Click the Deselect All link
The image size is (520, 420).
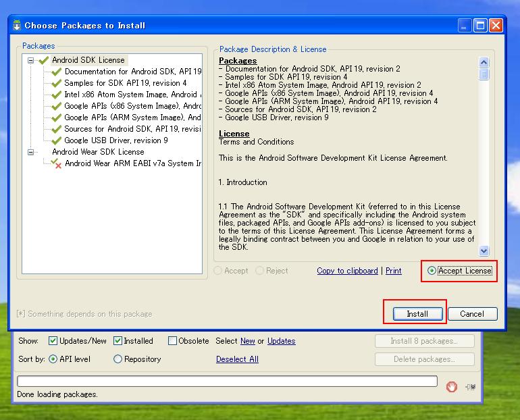[237, 359]
